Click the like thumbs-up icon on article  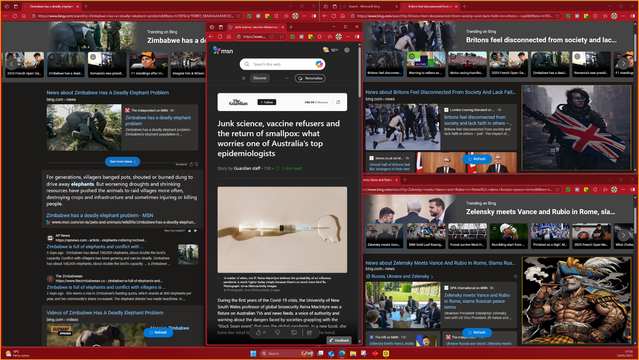258,332
